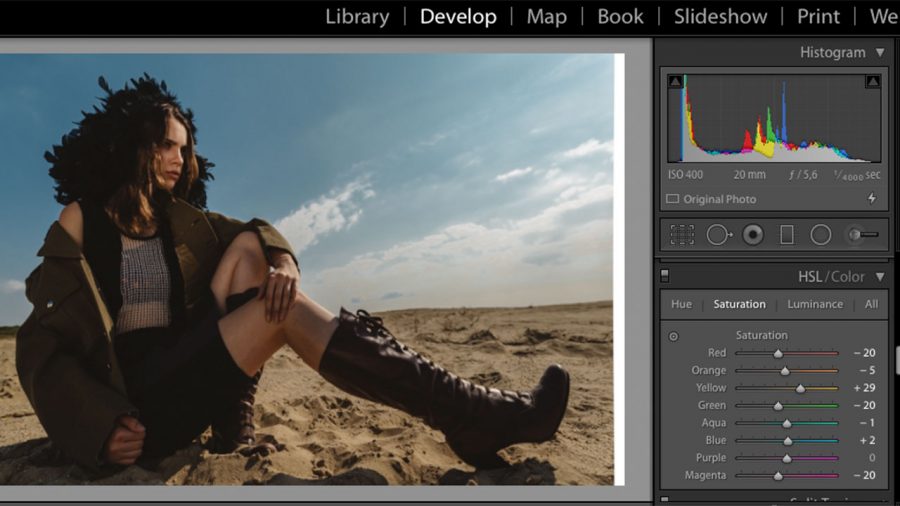
Task: Select the Radial Filter tool
Action: (821, 235)
